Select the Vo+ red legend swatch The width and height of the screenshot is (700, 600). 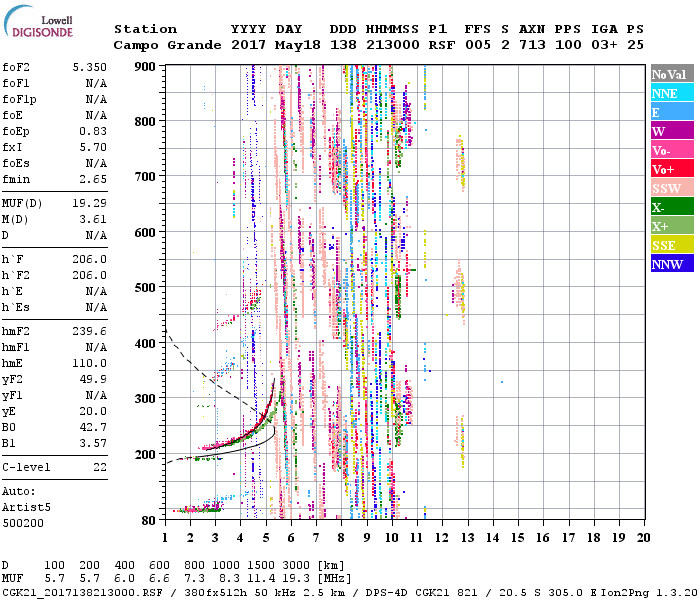tap(672, 169)
